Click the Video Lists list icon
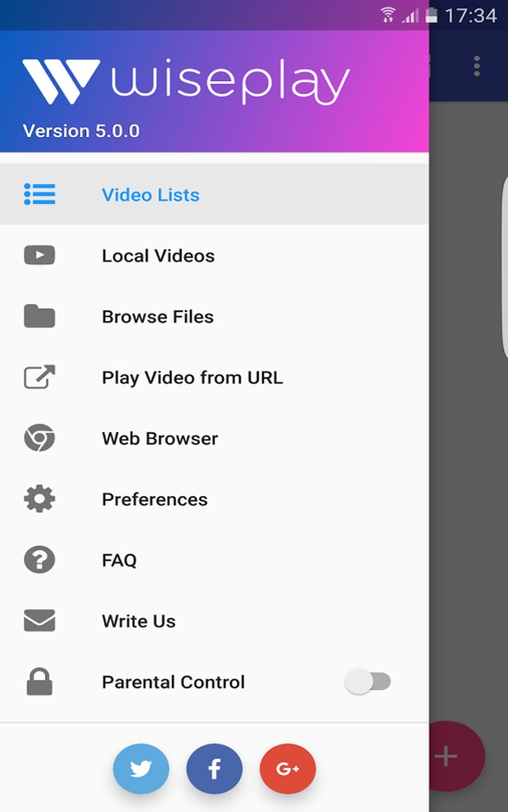The width and height of the screenshot is (508, 812). (x=39, y=194)
